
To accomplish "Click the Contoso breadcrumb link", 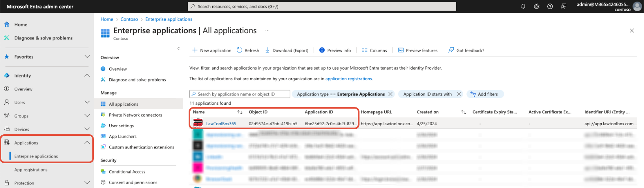I will 129,19.
